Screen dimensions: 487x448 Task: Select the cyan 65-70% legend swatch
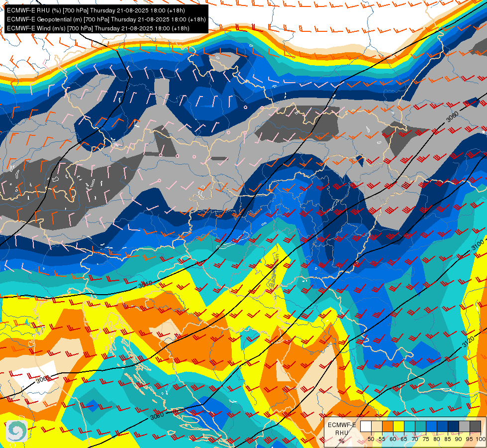point(410,426)
